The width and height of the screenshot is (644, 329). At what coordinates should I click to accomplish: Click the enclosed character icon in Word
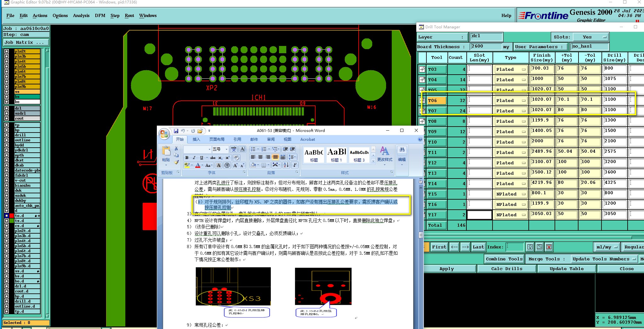pos(227,165)
